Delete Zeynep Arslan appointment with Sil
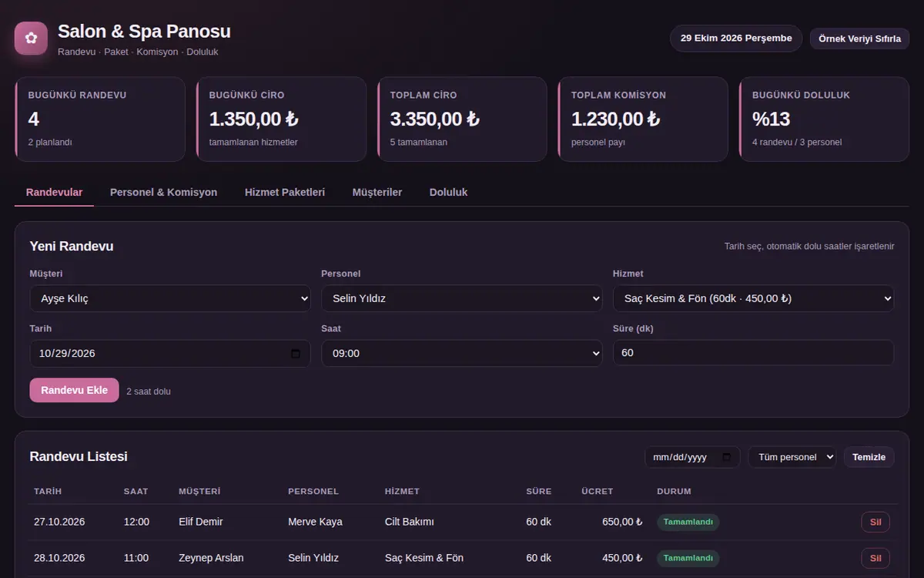924x578 pixels. 875,558
